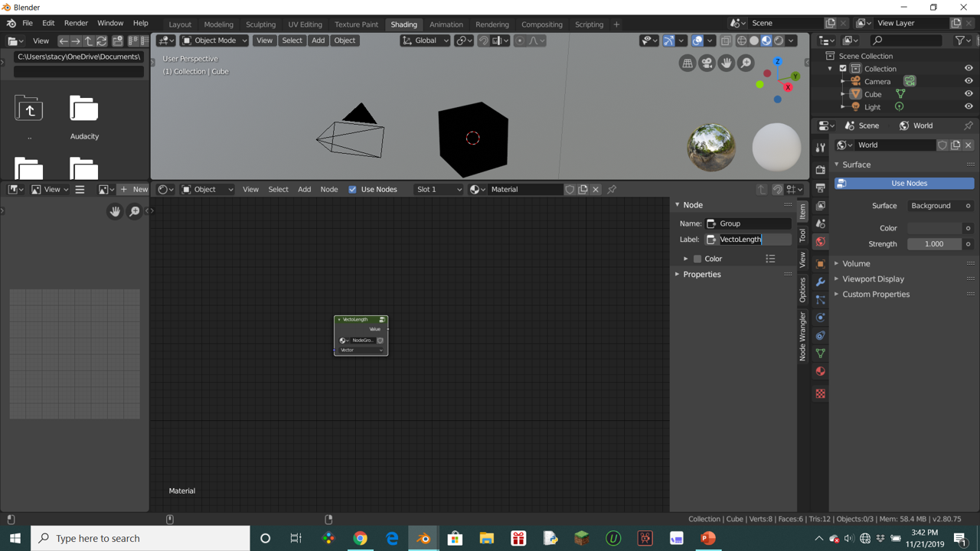Switch to the Modeling workspace tab
This screenshot has height=551, width=980.
[x=218, y=24]
